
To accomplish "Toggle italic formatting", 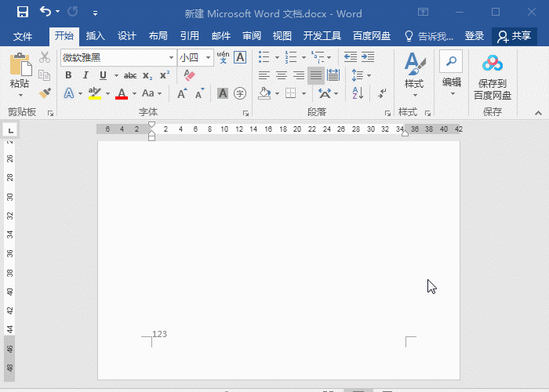I will [85, 75].
